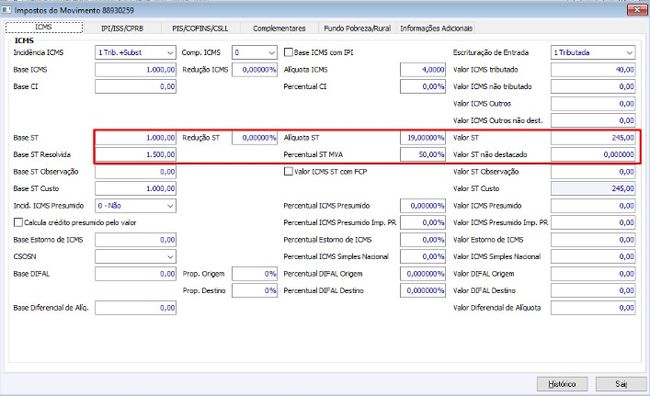Click the Valor Estorno de ICMS field
This screenshot has height=396, width=650.
tap(593, 240)
